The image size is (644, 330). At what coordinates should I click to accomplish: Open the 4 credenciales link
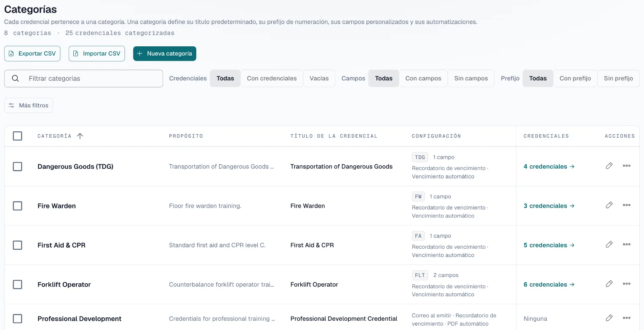pyautogui.click(x=549, y=167)
